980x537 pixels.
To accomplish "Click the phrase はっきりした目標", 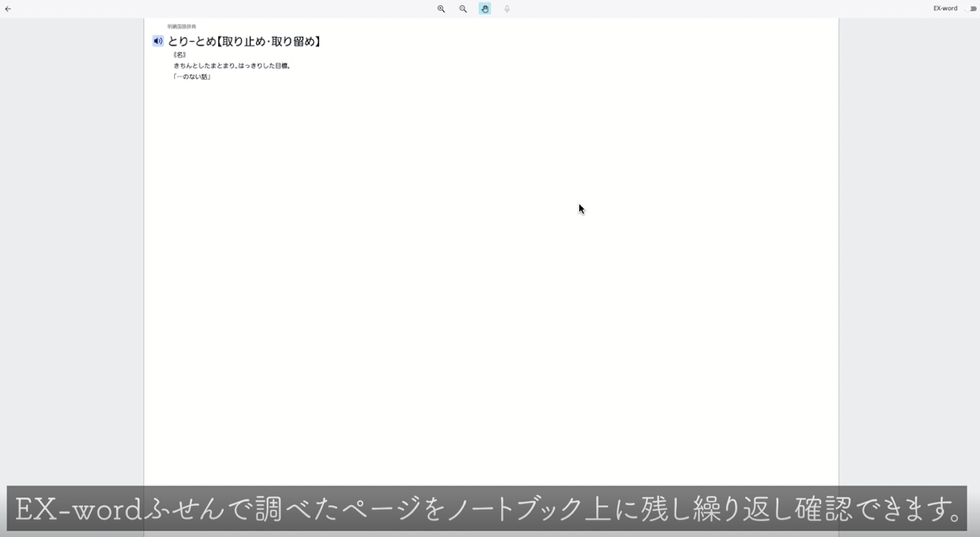I will click(x=265, y=66).
